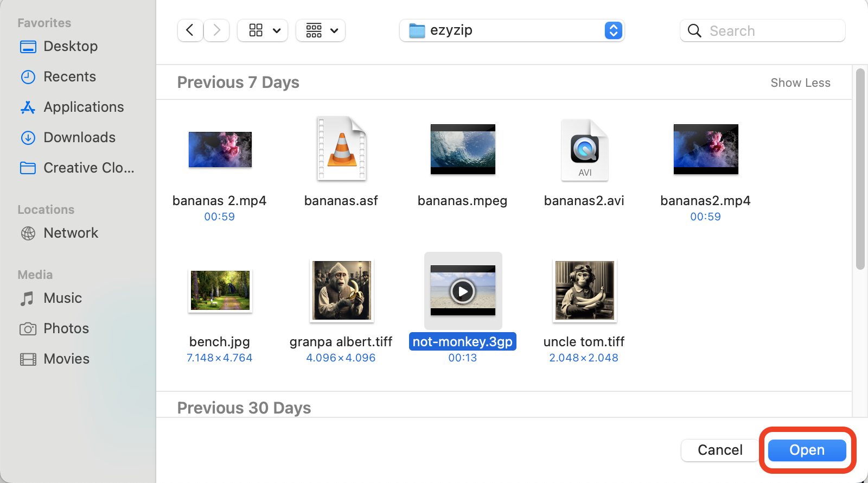Open Music label under Media
Viewport: 868px width, 483px height.
tap(62, 298)
